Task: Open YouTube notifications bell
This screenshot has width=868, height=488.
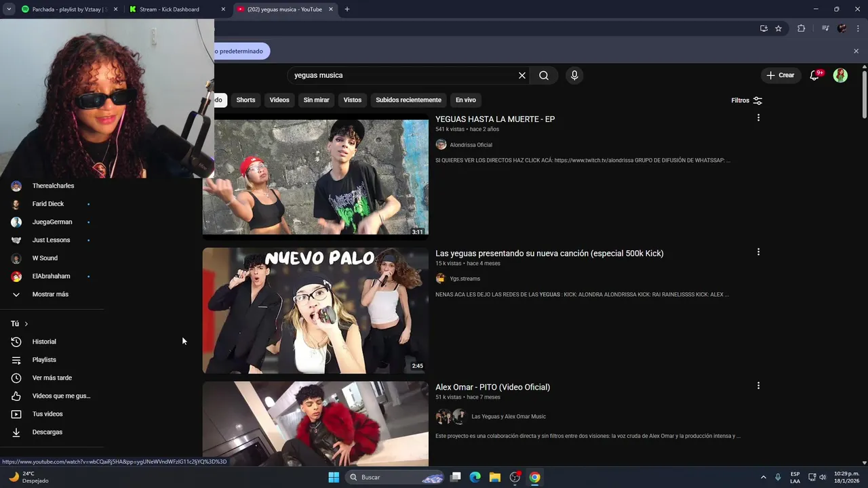Action: [x=815, y=75]
